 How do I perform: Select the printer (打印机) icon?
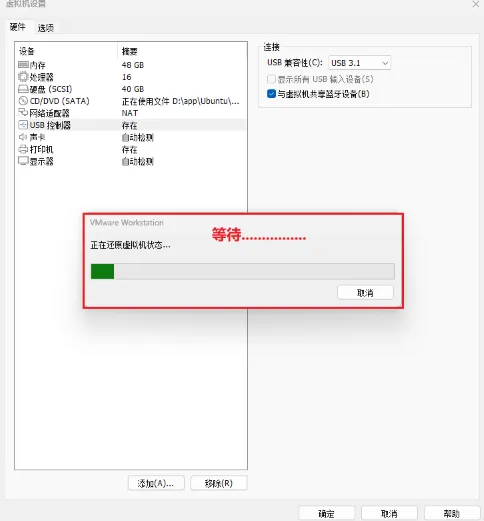point(23,149)
